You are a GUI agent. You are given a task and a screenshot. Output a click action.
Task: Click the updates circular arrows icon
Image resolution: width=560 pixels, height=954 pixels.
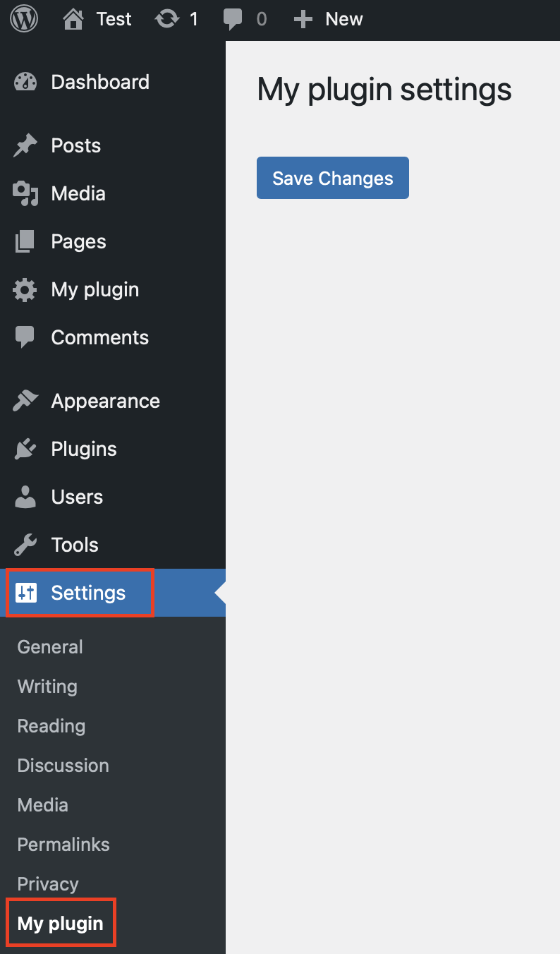click(x=167, y=19)
